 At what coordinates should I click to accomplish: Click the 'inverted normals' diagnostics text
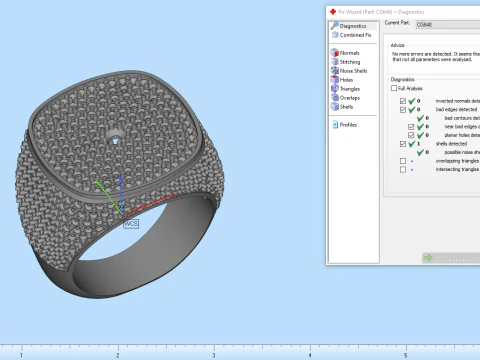tap(458, 101)
